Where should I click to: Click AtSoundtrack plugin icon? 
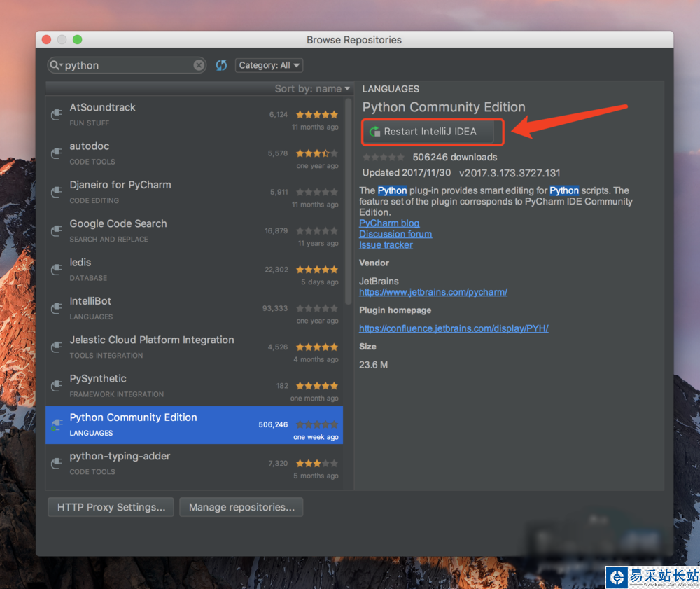[x=57, y=114]
